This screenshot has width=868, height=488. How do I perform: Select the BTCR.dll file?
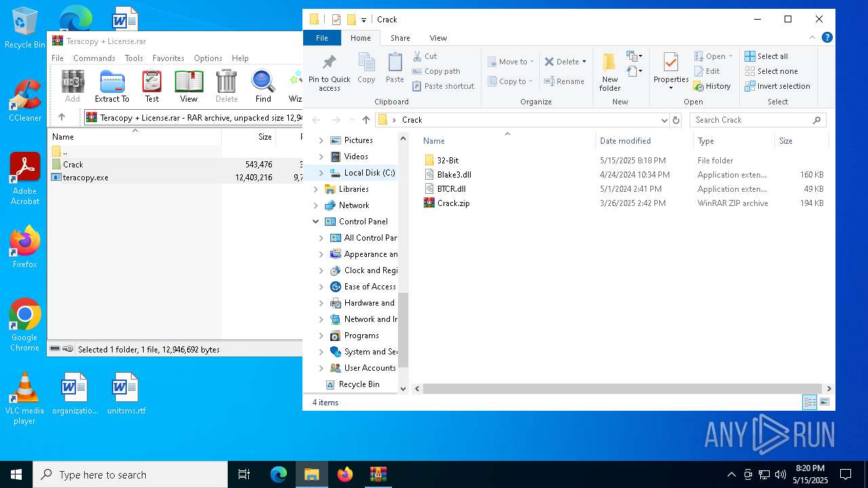(451, 189)
